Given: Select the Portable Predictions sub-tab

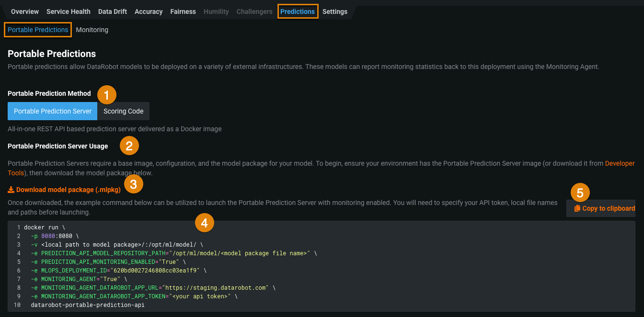Looking at the screenshot, I should pos(38,30).
